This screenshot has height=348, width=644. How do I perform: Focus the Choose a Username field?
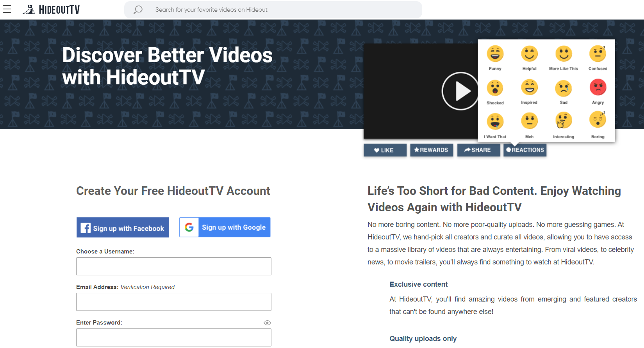pos(173,266)
